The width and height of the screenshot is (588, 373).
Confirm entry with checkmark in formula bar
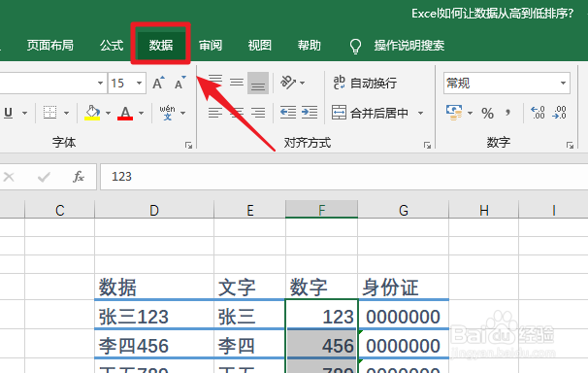(x=44, y=177)
